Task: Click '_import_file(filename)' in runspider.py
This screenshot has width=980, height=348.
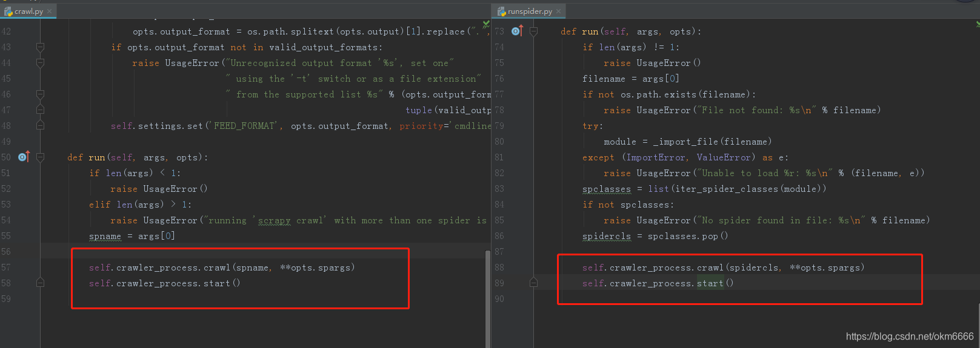Action: point(712,142)
